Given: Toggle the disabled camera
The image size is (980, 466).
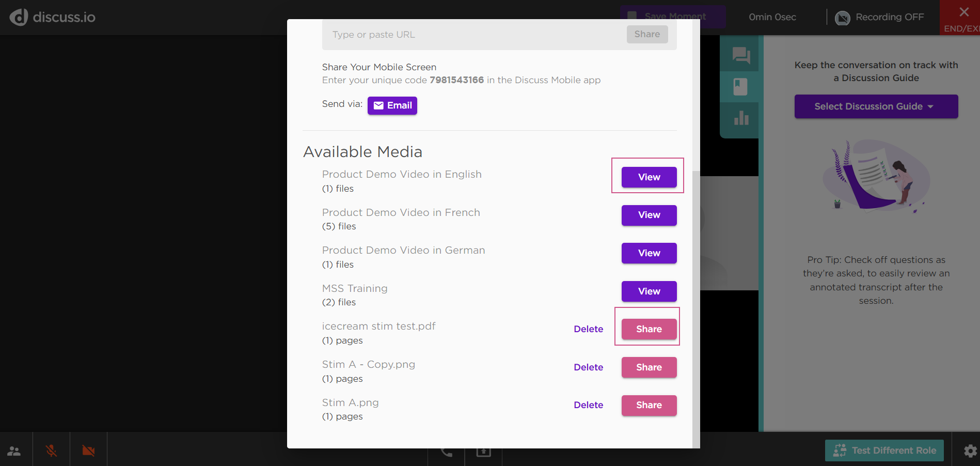Looking at the screenshot, I should tap(88, 451).
